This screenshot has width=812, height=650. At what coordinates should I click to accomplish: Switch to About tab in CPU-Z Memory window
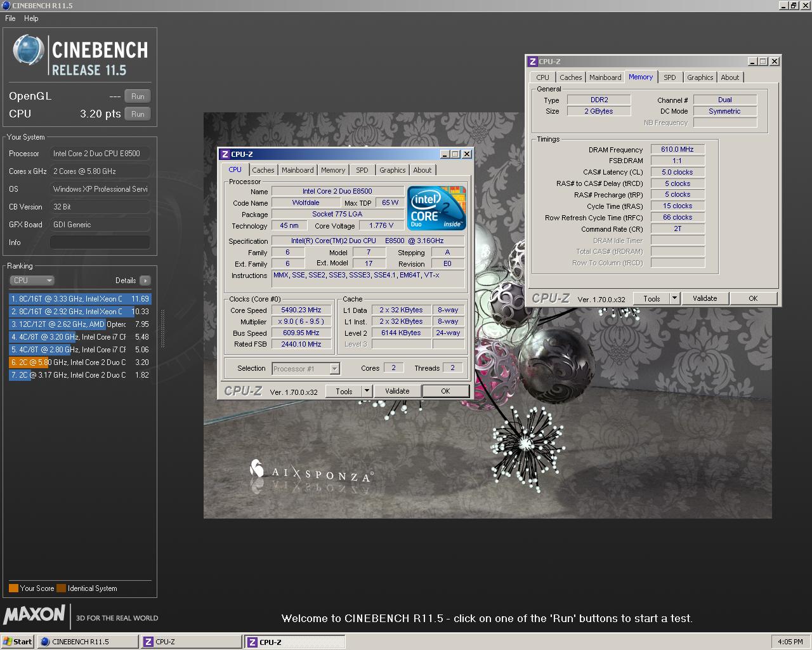point(730,77)
